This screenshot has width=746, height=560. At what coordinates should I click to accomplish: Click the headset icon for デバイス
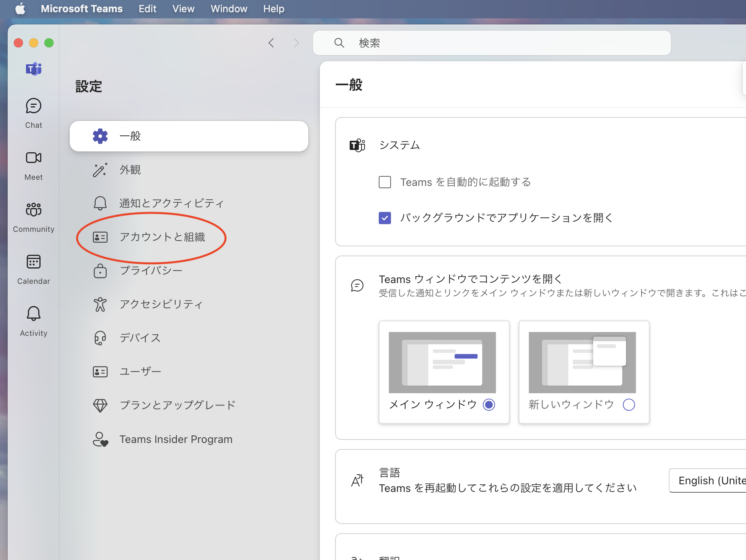pos(100,338)
